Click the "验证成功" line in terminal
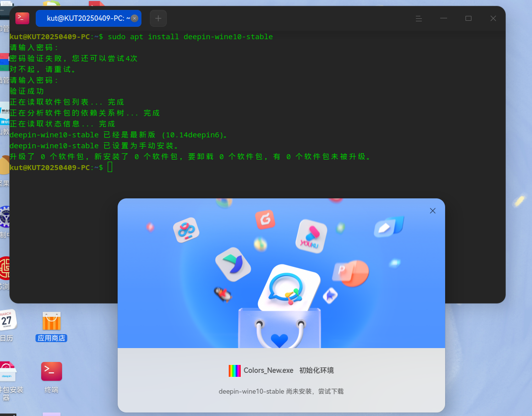 pos(27,91)
